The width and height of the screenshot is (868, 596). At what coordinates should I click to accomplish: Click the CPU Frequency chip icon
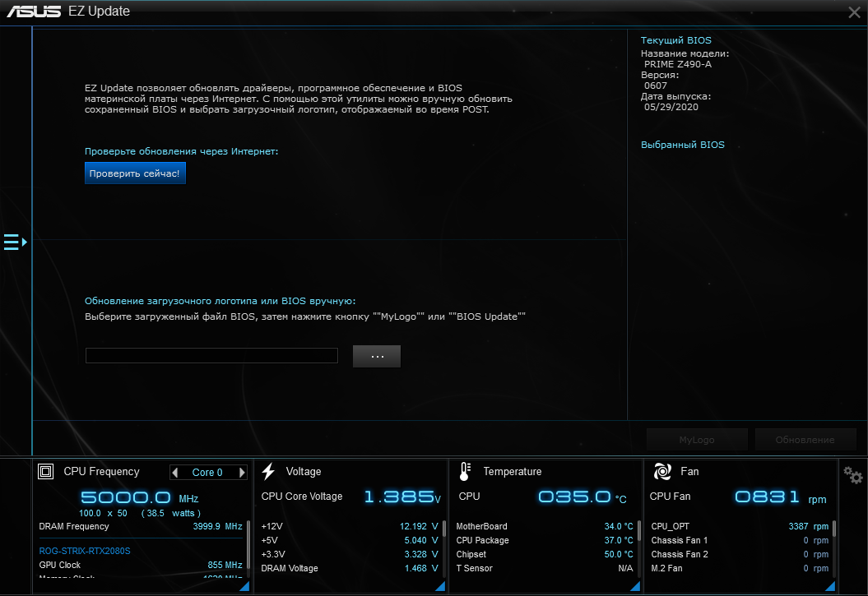[x=45, y=472]
